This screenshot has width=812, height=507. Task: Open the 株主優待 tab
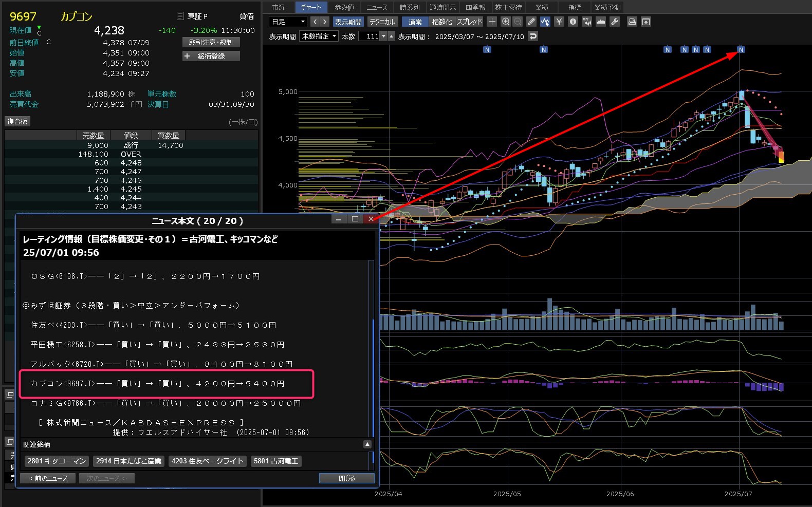pos(509,7)
